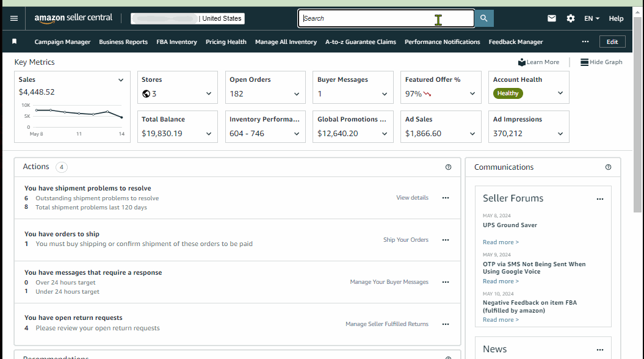Click Read more under Negative Feedback post
This screenshot has width=644, height=359.
[x=501, y=320]
